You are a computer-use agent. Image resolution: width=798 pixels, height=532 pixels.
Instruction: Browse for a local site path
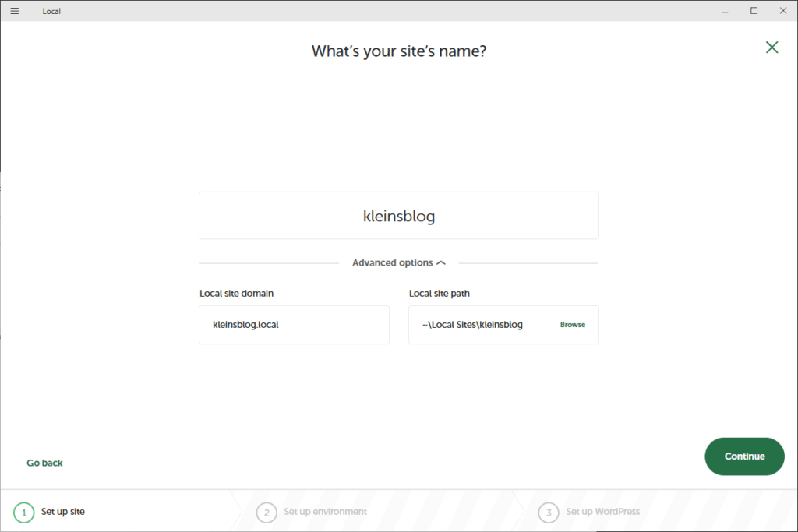pos(572,325)
